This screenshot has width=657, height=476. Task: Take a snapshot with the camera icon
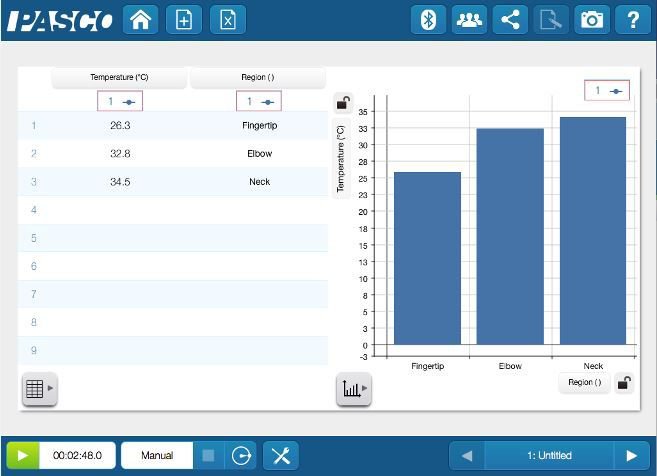pyautogui.click(x=592, y=20)
